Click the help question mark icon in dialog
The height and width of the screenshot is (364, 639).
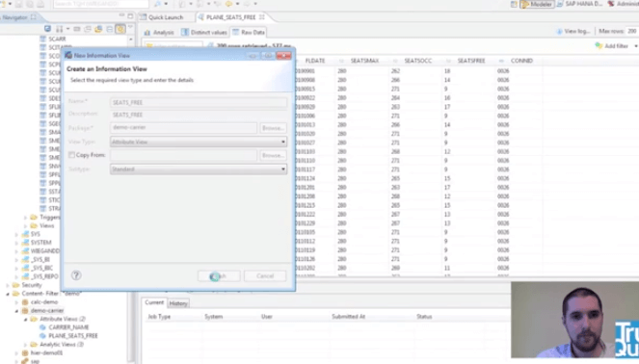pos(76,275)
